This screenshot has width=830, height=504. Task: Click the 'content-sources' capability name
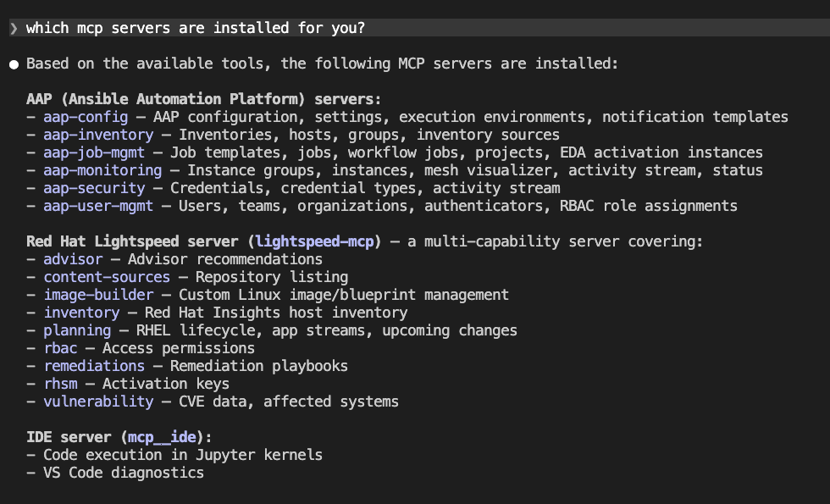pyautogui.click(x=107, y=277)
